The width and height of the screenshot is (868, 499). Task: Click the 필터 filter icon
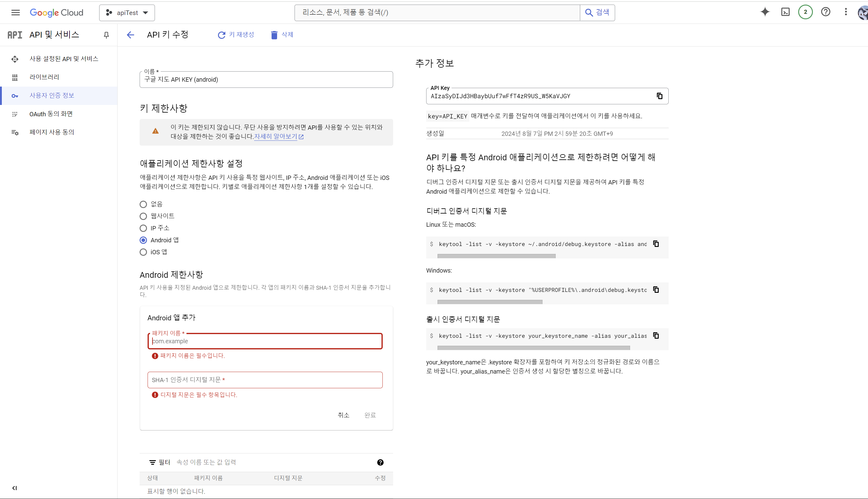pyautogui.click(x=152, y=462)
